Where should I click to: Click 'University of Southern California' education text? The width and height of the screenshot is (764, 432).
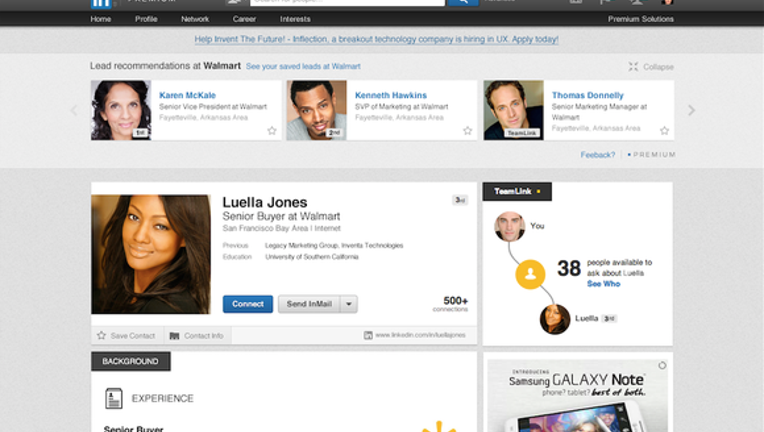pos(312,257)
